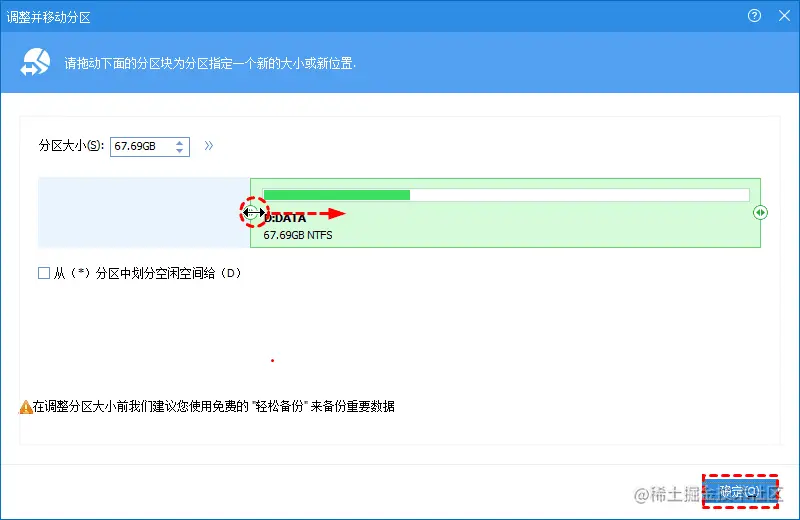Click the orange warning icon
The width and height of the screenshot is (800, 520).
26,407
